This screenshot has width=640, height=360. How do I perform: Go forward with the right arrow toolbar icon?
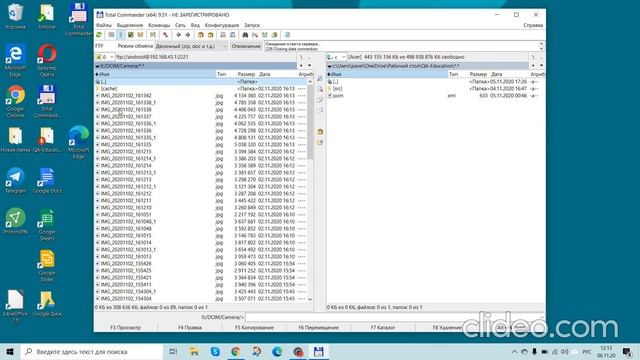coord(188,35)
